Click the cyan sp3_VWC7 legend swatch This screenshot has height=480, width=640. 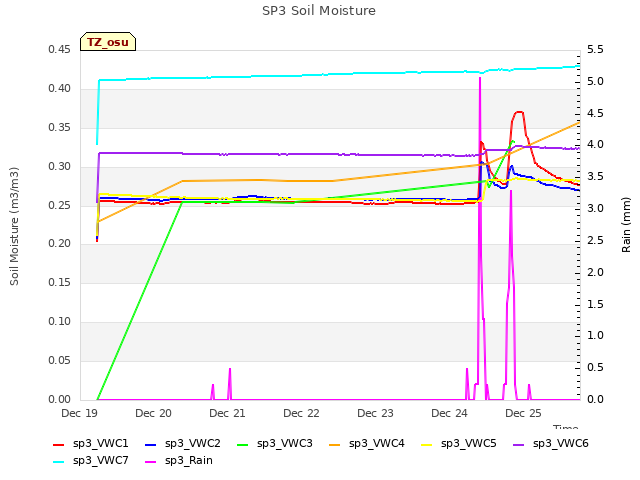point(59,462)
